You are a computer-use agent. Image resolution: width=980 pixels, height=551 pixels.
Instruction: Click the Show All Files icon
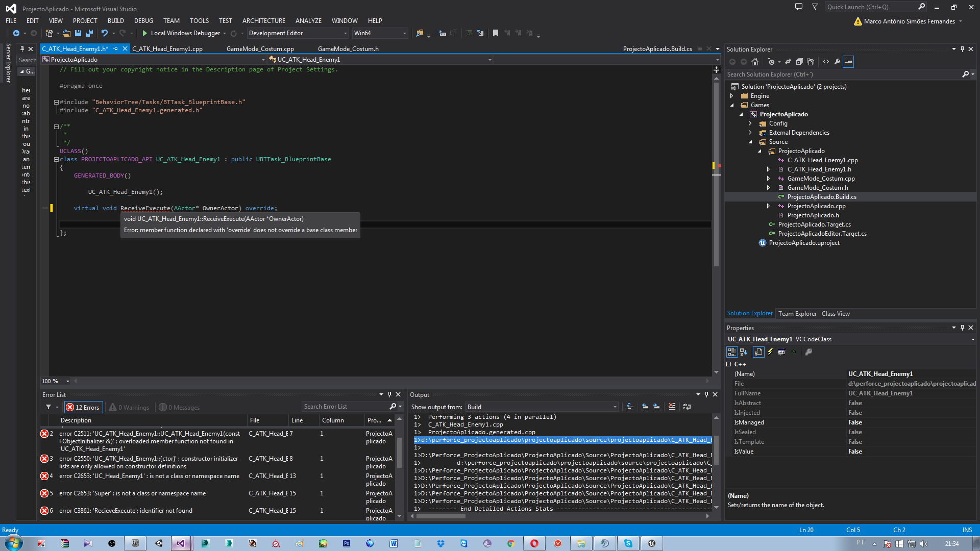point(811,62)
